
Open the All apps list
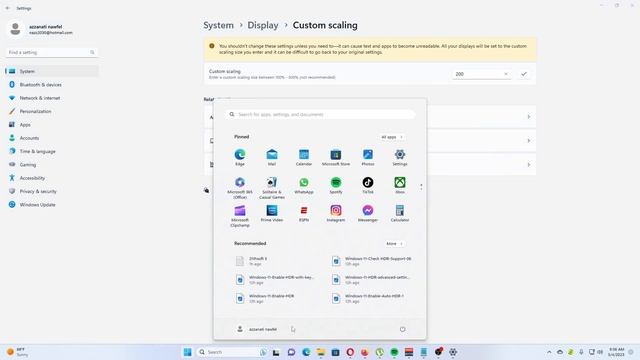[392, 137]
